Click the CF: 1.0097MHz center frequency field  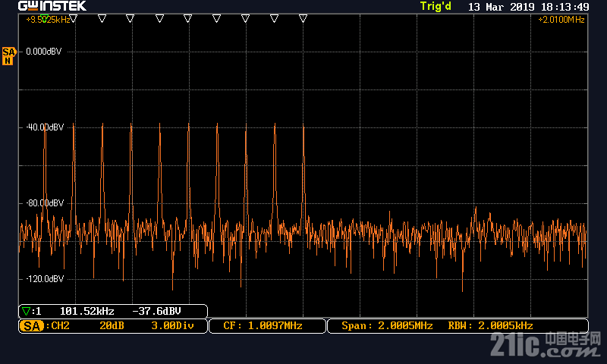pyautogui.click(x=267, y=326)
